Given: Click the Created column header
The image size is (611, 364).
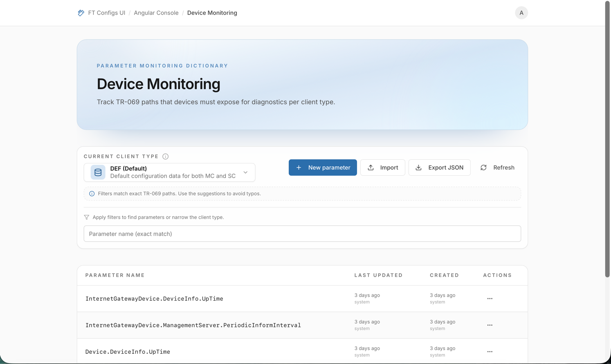Looking at the screenshot, I should (x=444, y=275).
